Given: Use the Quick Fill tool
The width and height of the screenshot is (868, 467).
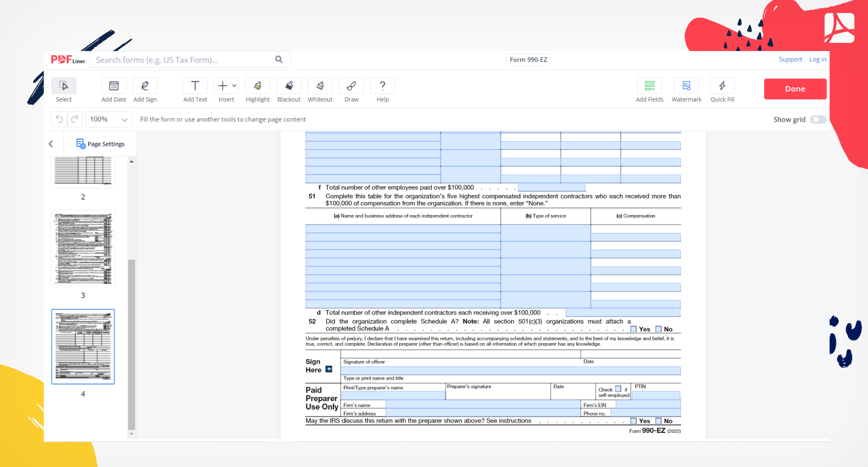Looking at the screenshot, I should [722, 86].
